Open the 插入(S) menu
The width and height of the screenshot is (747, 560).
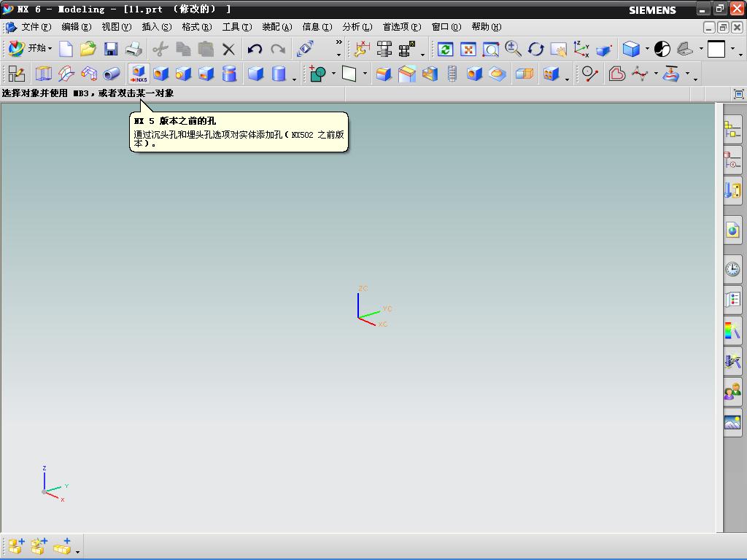(x=157, y=27)
